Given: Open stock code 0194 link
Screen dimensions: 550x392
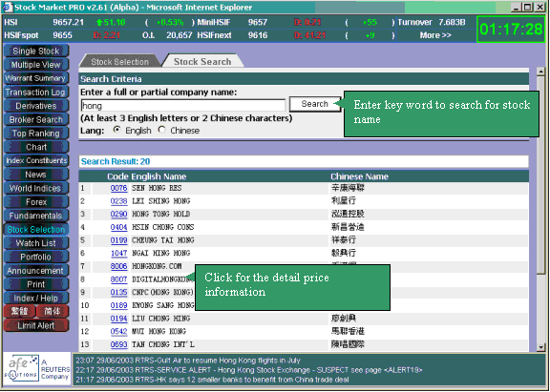Looking at the screenshot, I should pyautogui.click(x=118, y=319).
